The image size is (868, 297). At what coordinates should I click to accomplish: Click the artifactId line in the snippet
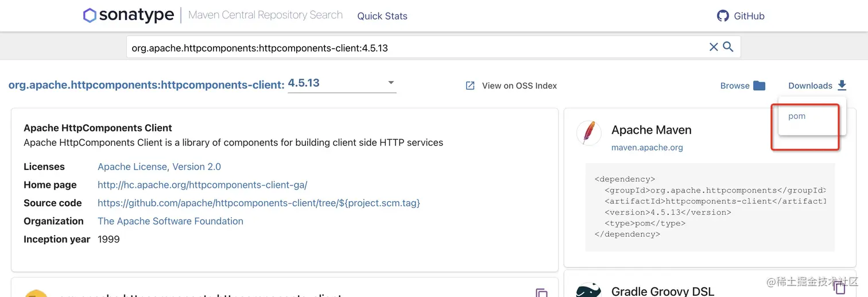[715, 201]
